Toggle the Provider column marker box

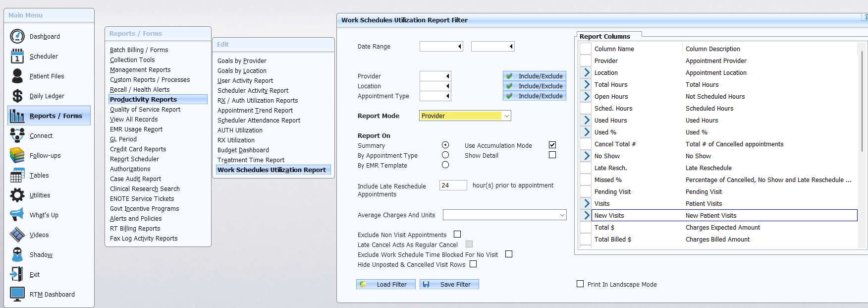point(586,61)
